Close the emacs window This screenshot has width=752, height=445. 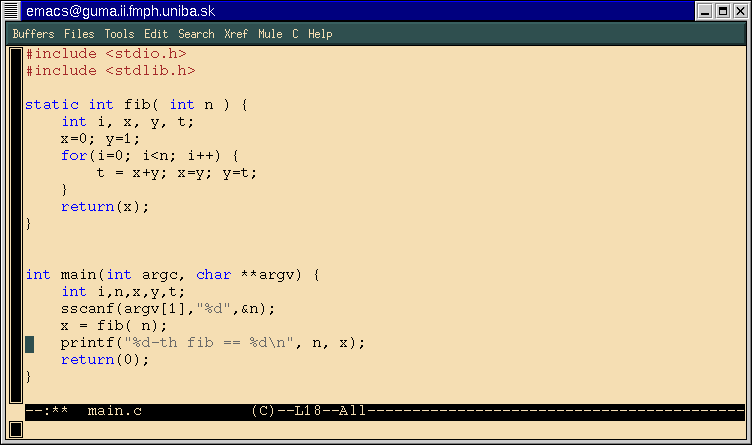(740, 11)
